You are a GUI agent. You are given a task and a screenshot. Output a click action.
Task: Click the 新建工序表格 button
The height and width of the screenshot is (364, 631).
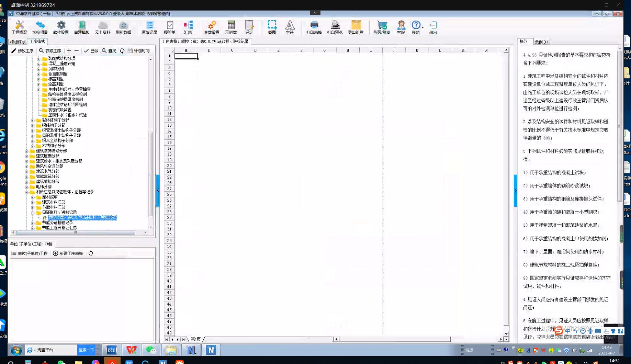pos(68,253)
